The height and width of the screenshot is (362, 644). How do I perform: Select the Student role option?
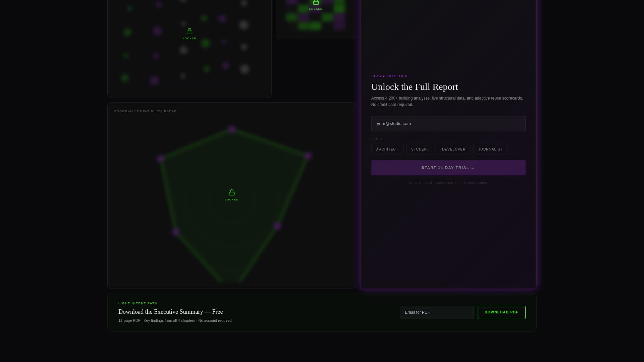(420, 149)
